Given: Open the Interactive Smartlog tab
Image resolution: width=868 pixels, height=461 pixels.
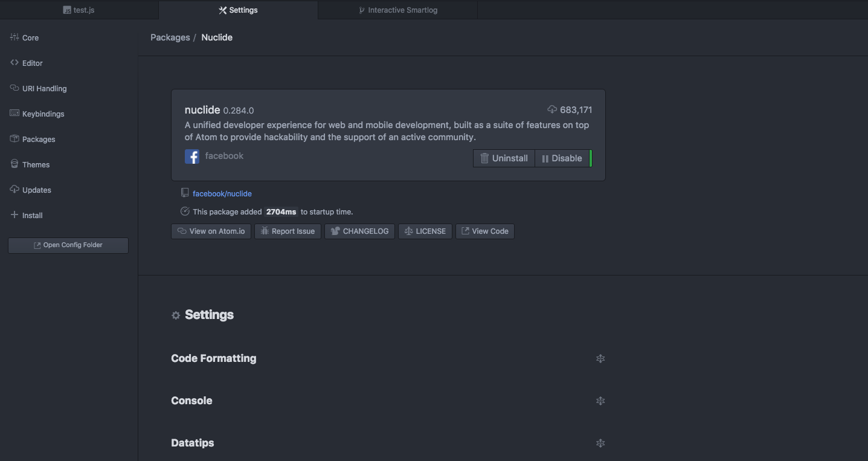Looking at the screenshot, I should (x=397, y=10).
